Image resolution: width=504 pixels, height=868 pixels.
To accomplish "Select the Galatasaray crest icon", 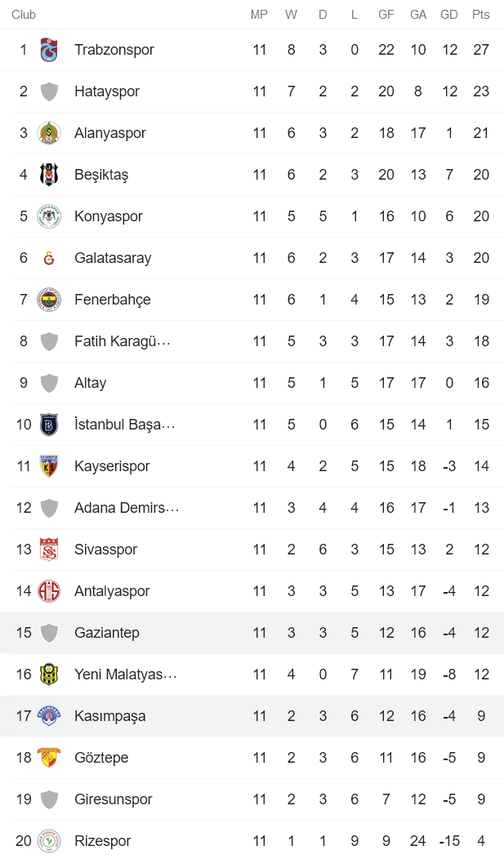I will point(50,257).
